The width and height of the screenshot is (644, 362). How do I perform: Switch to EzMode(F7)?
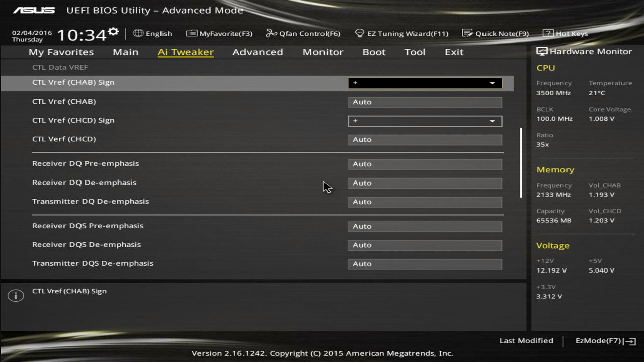click(606, 341)
